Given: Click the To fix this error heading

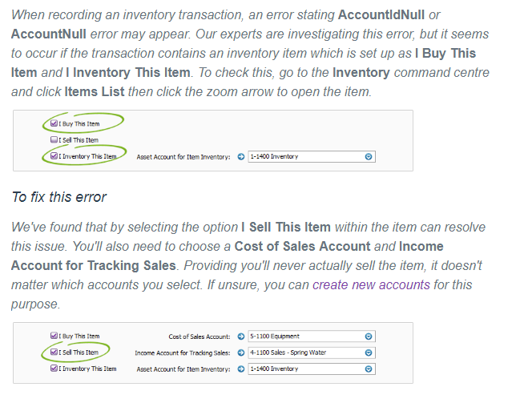Looking at the screenshot, I should point(59,197).
